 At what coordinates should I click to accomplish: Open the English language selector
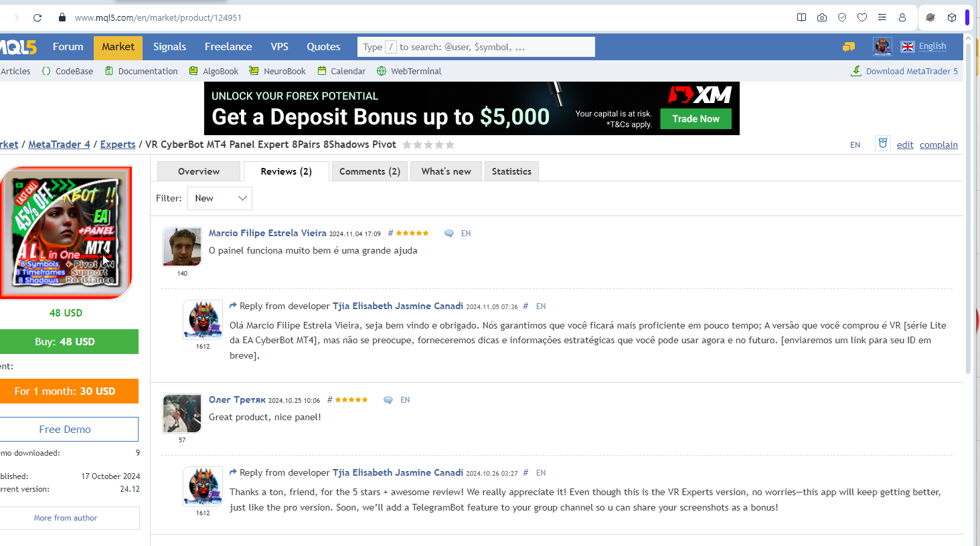(932, 46)
